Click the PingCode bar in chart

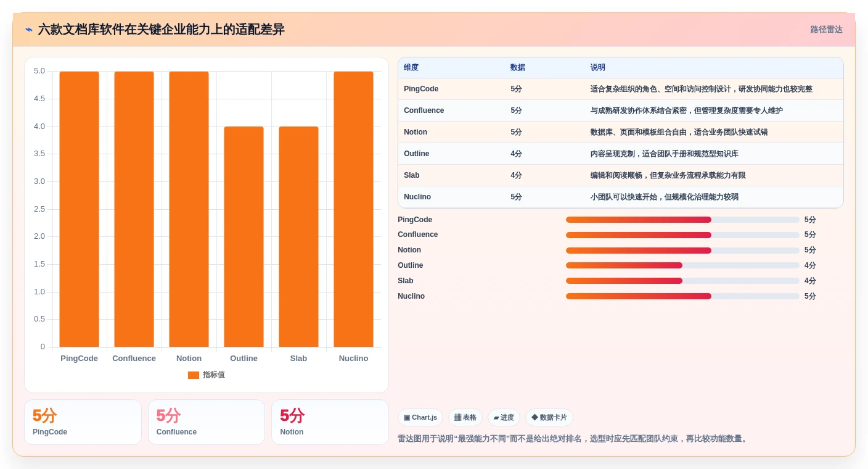(x=79, y=209)
